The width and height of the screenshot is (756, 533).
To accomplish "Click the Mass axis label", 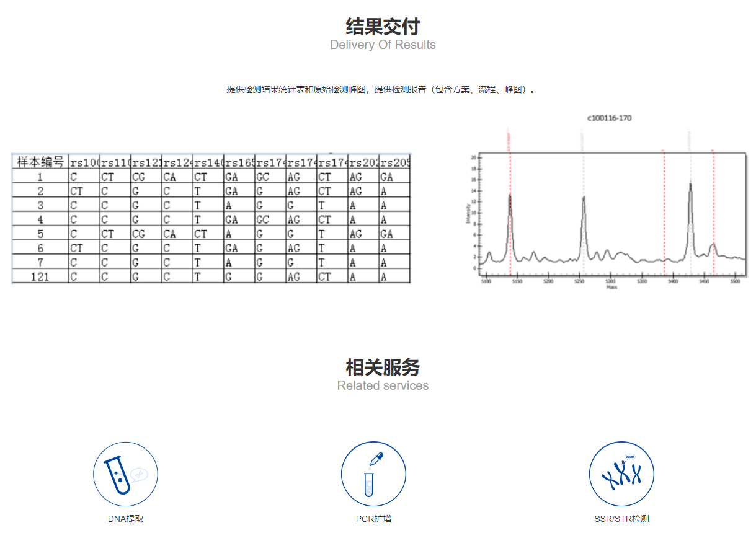I will pos(612,287).
